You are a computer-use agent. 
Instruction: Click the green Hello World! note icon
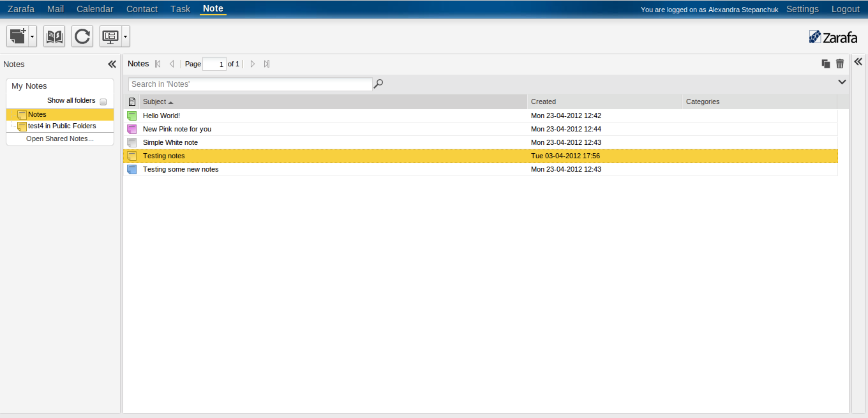tap(132, 116)
